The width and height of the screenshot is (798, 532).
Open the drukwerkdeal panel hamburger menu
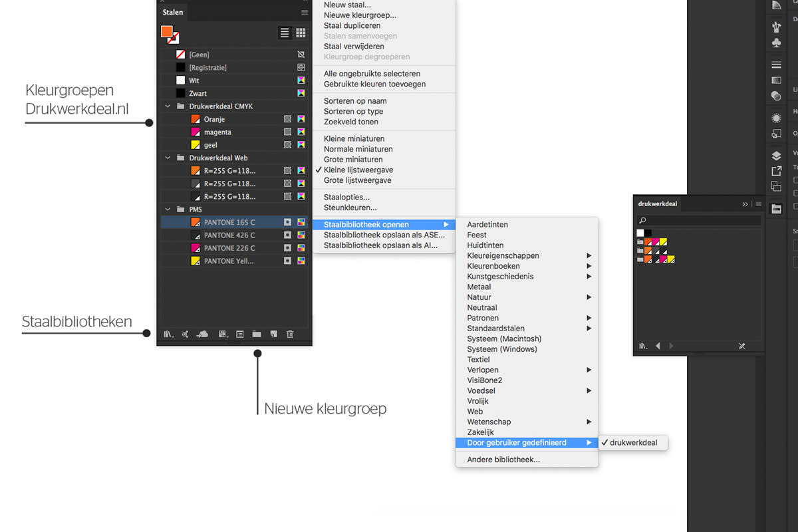[x=758, y=204]
